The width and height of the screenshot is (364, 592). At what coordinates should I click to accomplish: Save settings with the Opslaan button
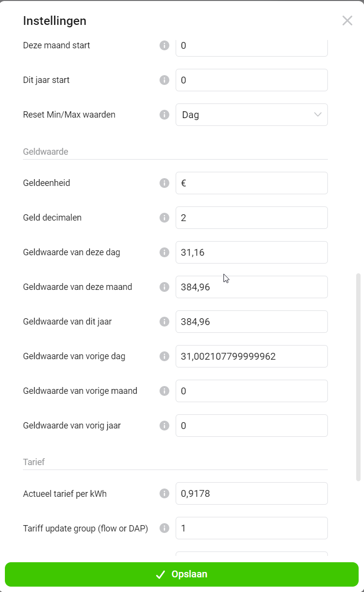click(x=182, y=574)
